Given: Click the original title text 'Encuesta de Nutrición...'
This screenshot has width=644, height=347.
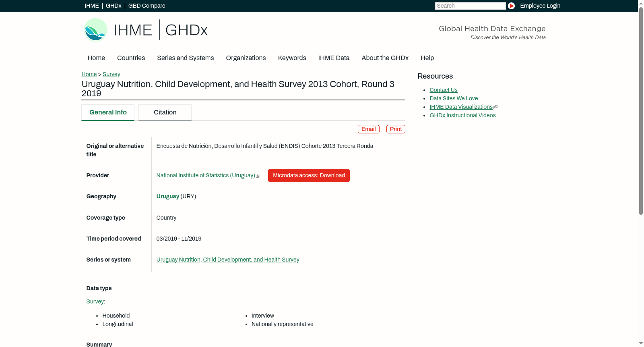Looking at the screenshot, I should pos(265,146).
